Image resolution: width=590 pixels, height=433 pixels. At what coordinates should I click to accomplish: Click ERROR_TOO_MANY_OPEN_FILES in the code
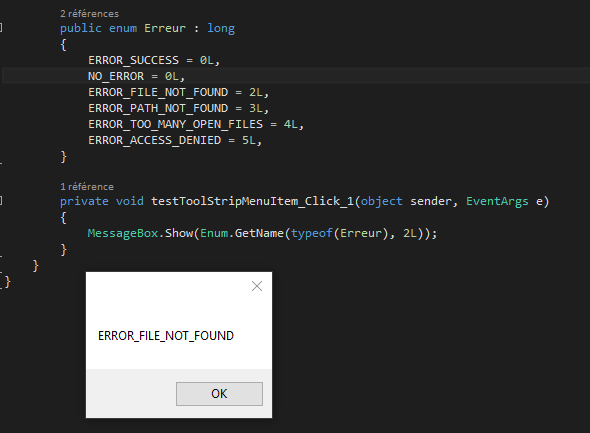click(x=175, y=124)
